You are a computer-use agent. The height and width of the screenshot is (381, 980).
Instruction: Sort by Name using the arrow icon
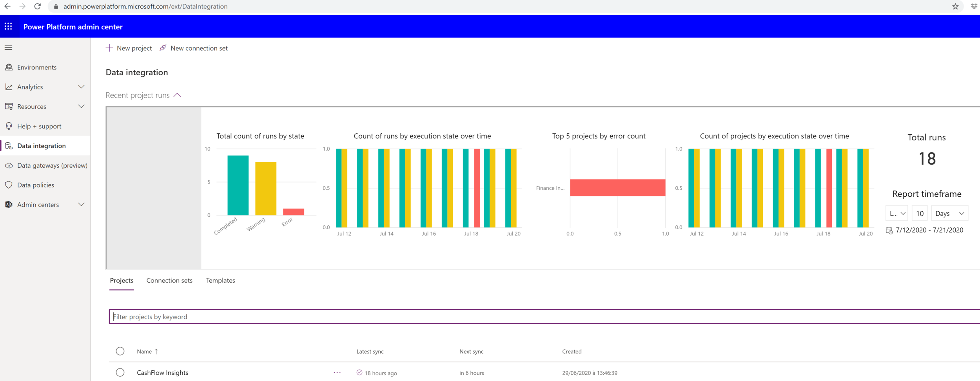(156, 352)
